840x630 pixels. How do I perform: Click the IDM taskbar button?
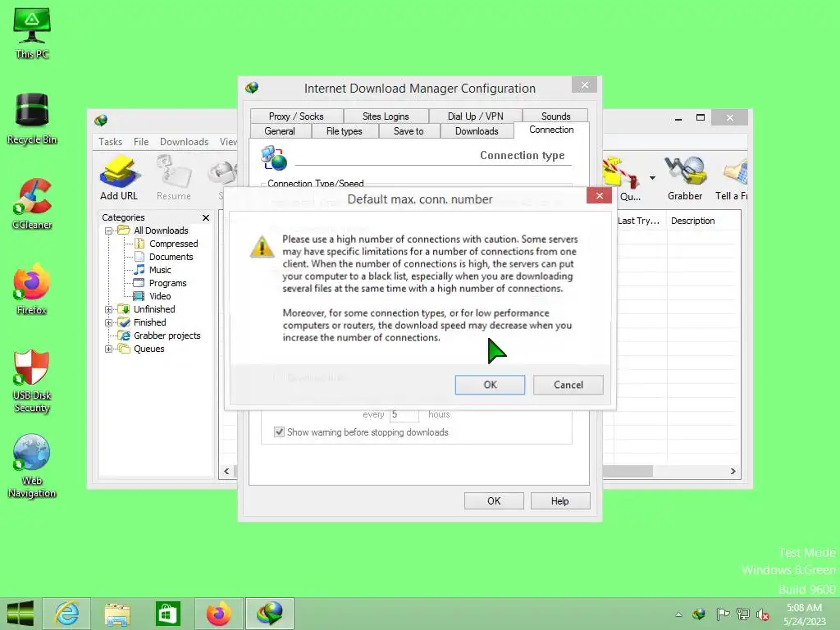(269, 614)
